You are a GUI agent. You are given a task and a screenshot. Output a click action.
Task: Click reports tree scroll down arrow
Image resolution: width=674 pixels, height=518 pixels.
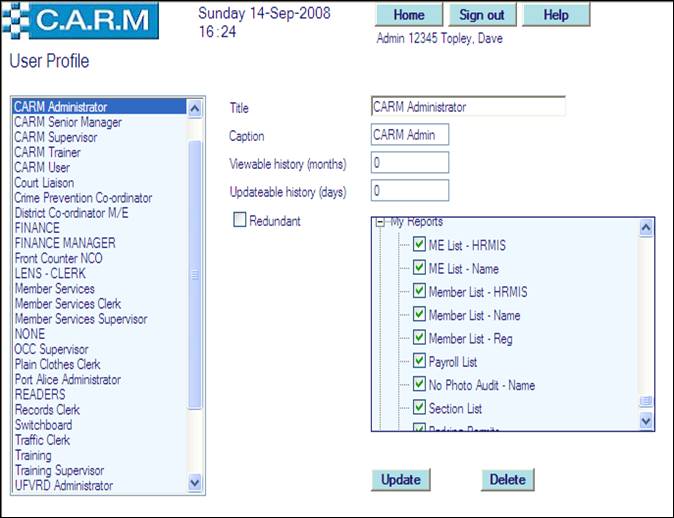(x=645, y=421)
